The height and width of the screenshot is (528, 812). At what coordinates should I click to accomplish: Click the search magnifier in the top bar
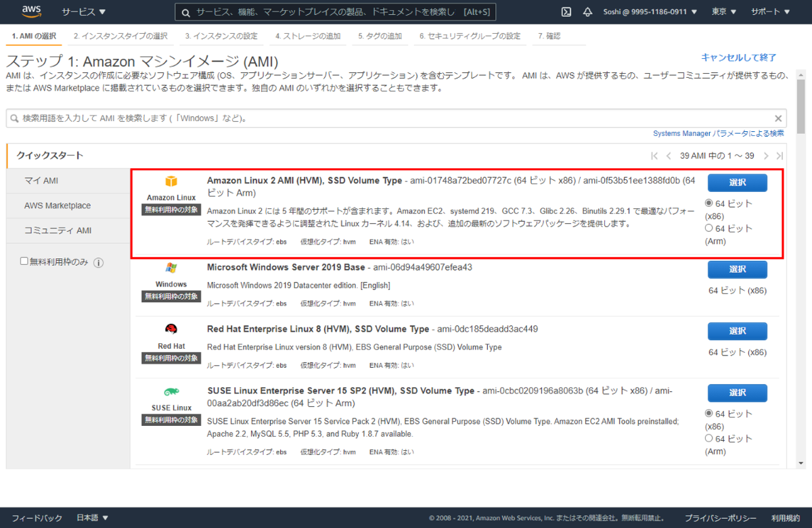pos(185,12)
